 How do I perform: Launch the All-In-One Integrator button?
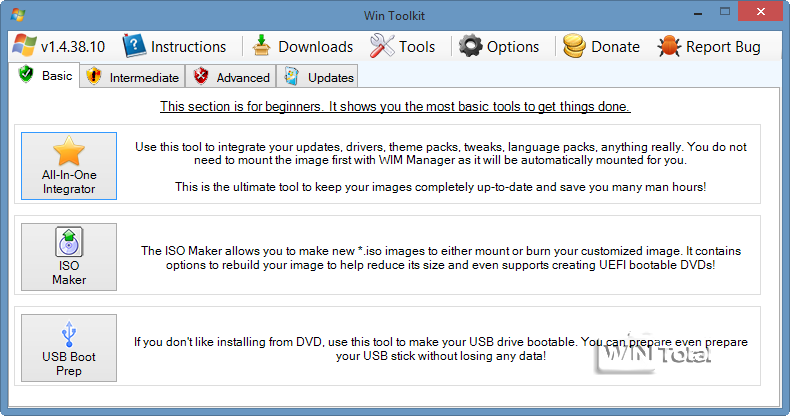pyautogui.click(x=69, y=166)
